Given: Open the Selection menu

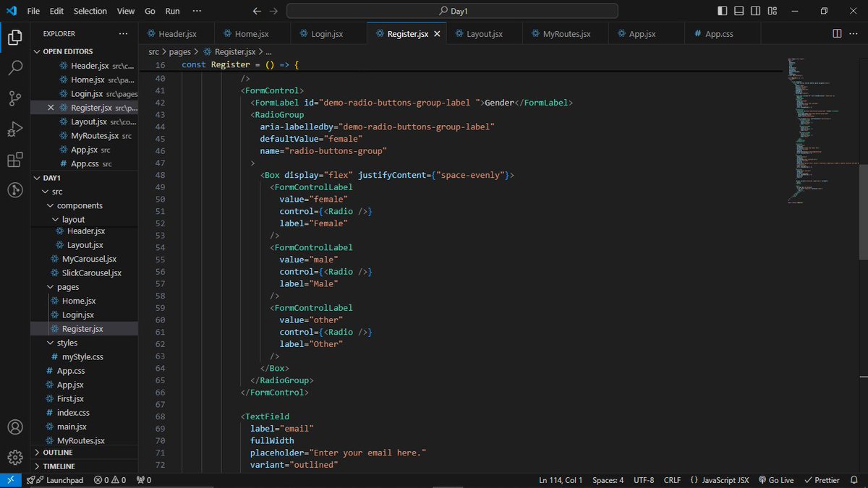Looking at the screenshot, I should (90, 11).
